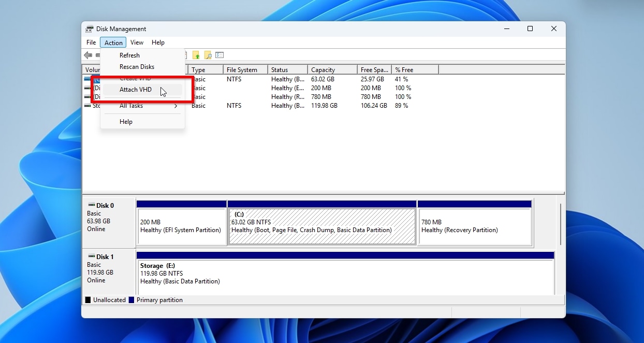Maximize the Disk Management window
Image resolution: width=644 pixels, height=343 pixels.
530,29
